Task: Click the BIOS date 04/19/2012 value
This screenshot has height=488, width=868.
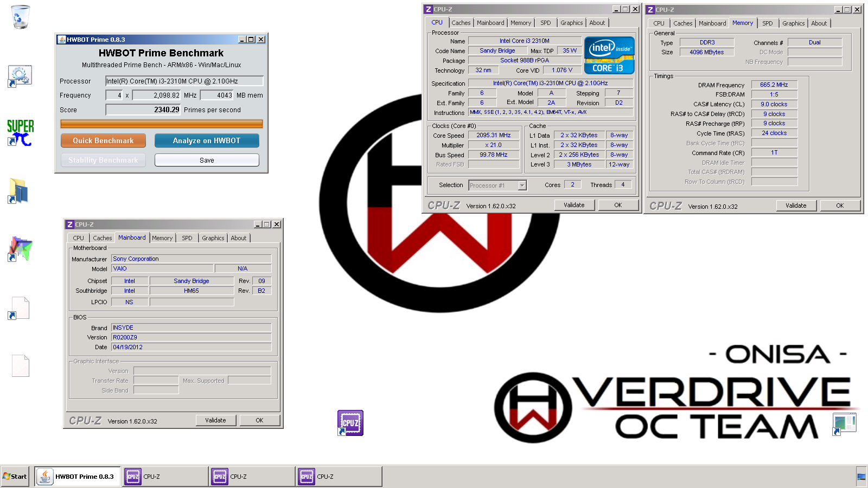Action: click(192, 347)
